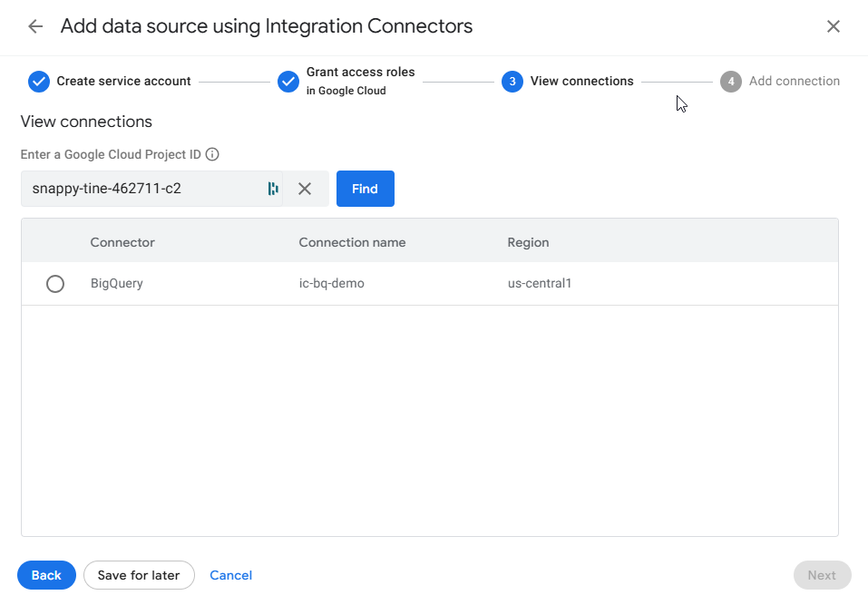
Task: Open the Project ID info tooltip
Action: [212, 154]
